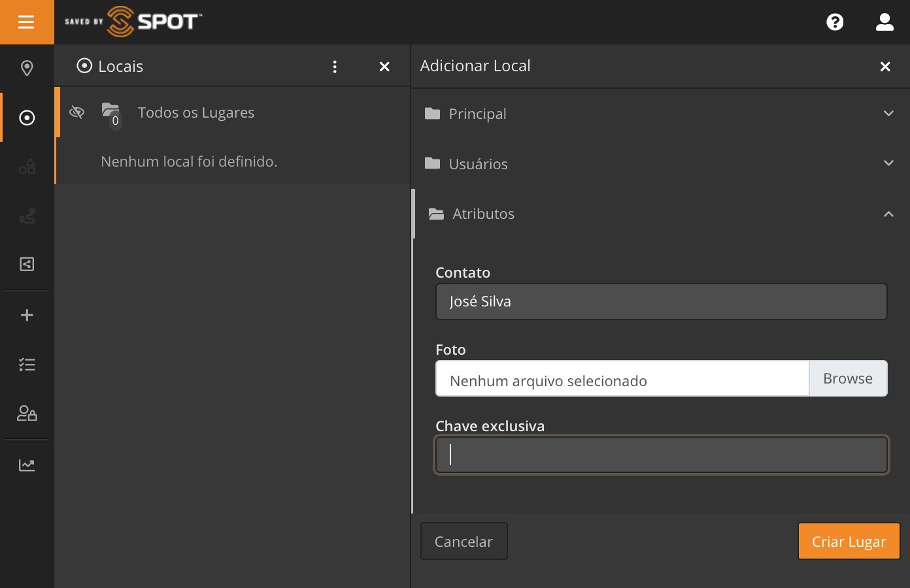Click the map pin sidebar icon
Image resolution: width=910 pixels, height=588 pixels.
[x=27, y=68]
